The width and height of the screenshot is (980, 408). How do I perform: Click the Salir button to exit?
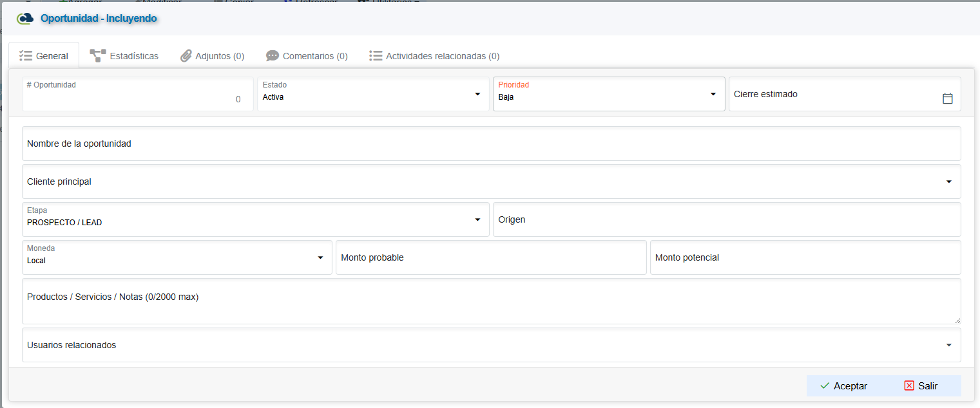tap(921, 386)
